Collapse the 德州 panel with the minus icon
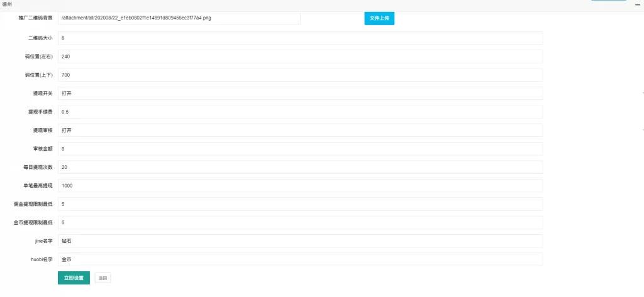Viewport: 644px width, 297px height. point(636,4)
